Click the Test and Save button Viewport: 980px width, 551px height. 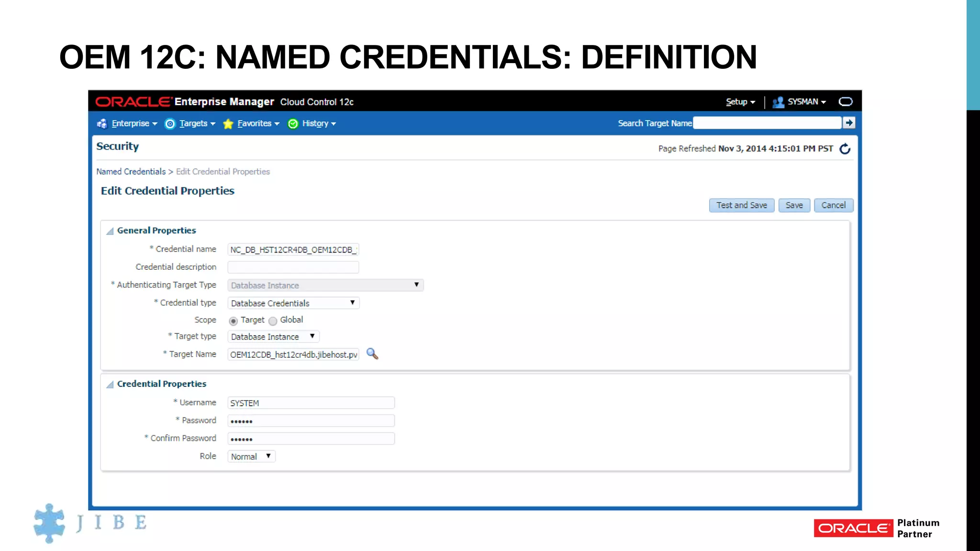742,205
